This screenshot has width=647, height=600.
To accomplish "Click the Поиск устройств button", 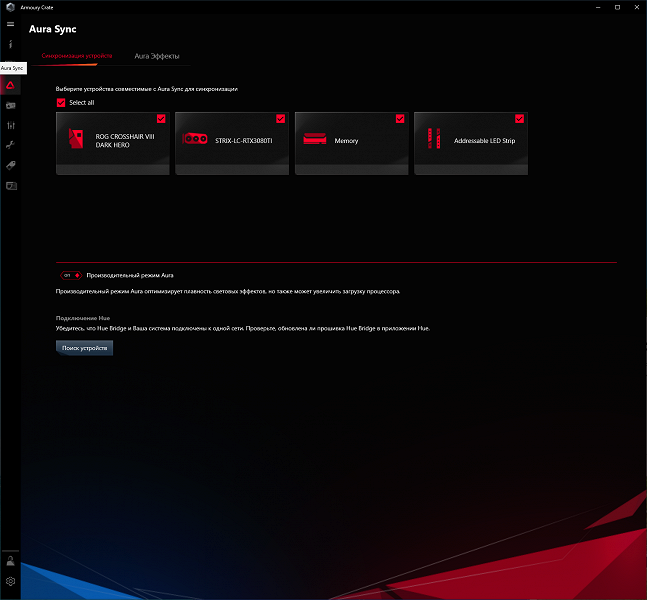I will (x=84, y=348).
